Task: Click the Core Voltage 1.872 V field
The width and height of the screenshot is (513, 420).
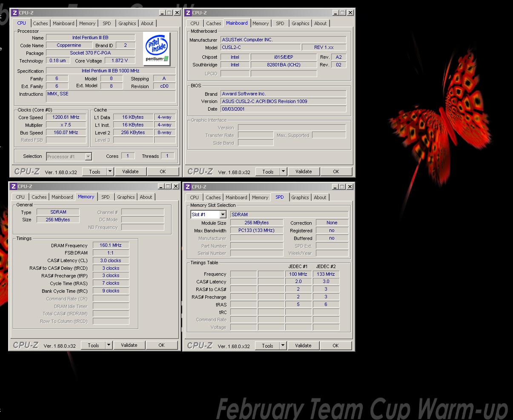Action: (x=119, y=60)
